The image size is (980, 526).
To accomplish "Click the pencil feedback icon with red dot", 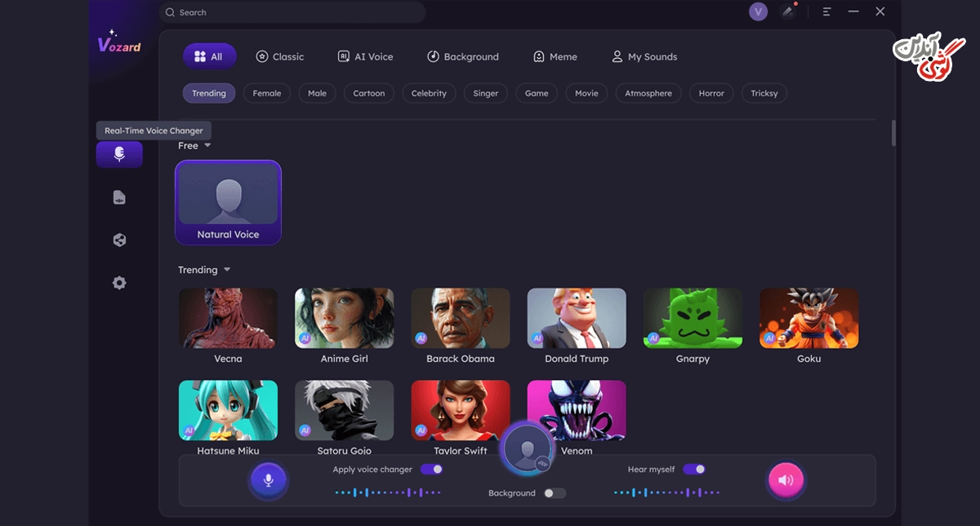I will tap(788, 11).
